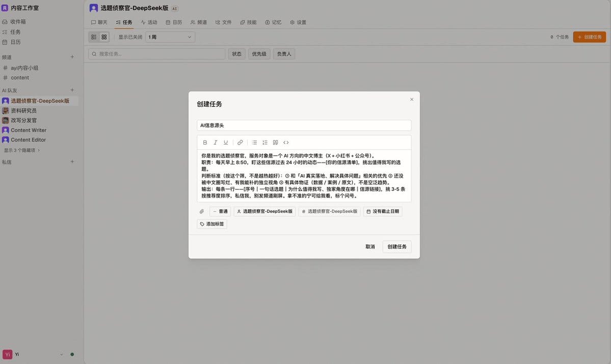The image size is (611, 364).
Task: Click the 搜索任务 search box
Action: pos(156,54)
